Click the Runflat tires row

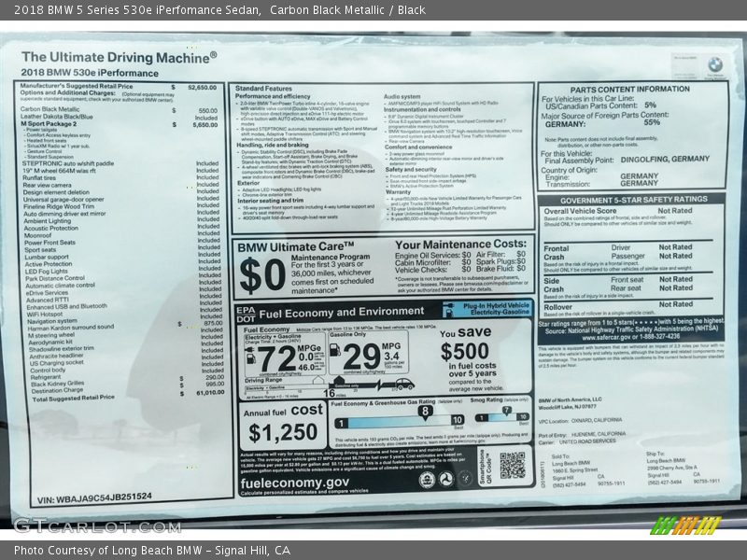coord(121,177)
